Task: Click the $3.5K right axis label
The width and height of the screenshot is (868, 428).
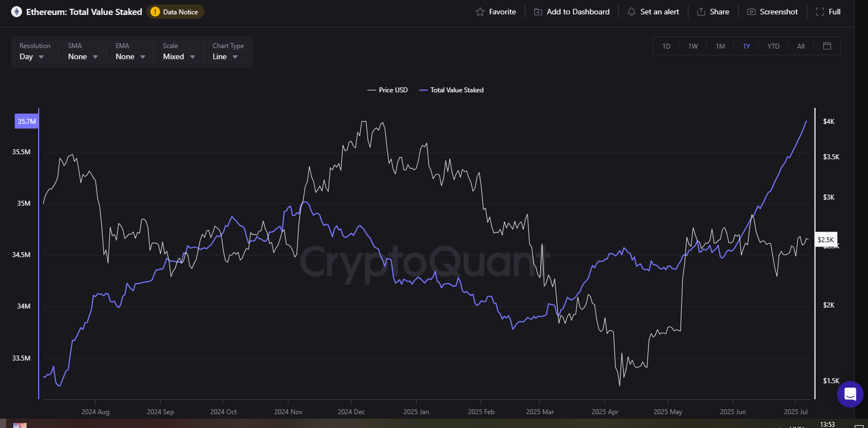Action: point(831,157)
